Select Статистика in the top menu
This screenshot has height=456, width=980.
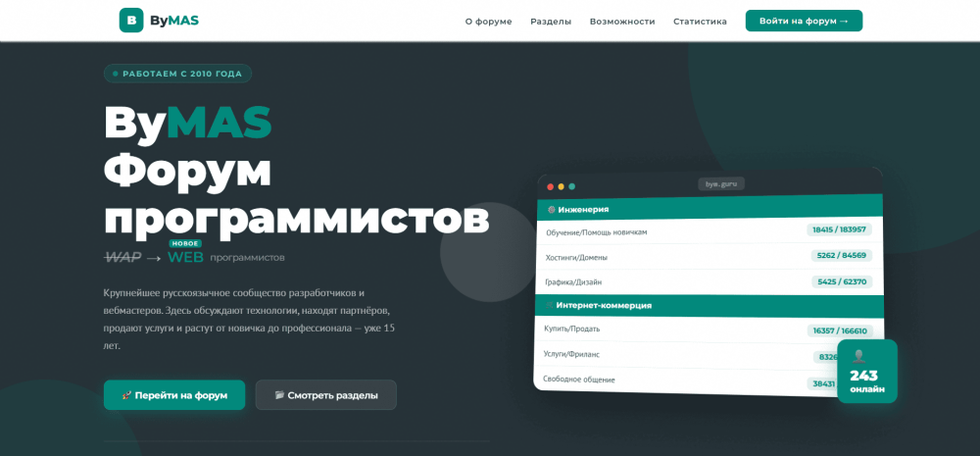700,21
